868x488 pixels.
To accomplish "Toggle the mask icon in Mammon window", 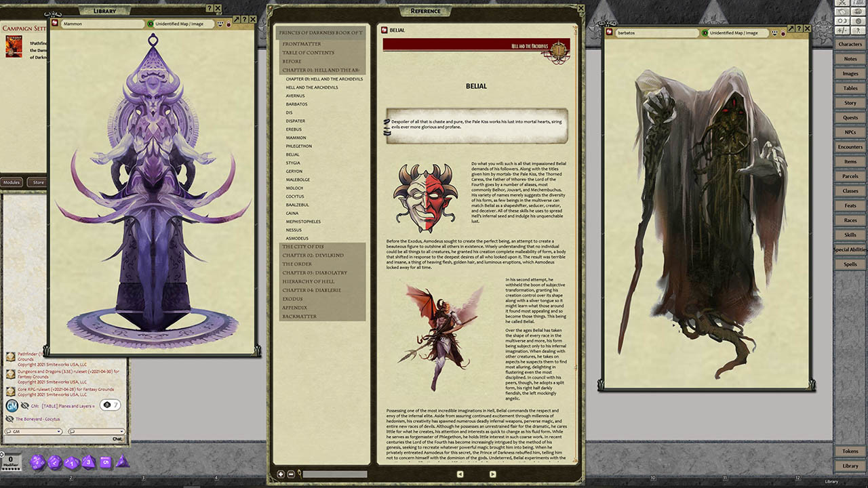I will (x=221, y=24).
